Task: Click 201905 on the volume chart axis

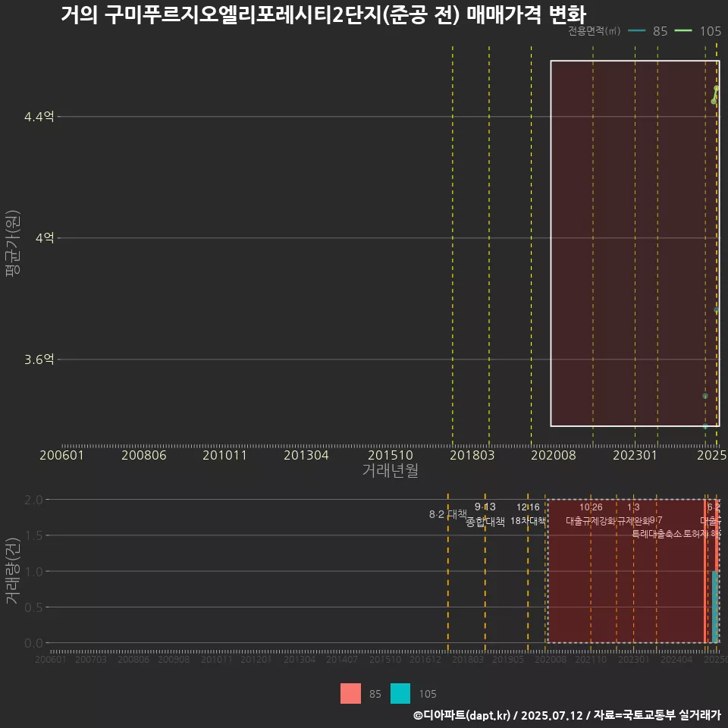Action: [x=508, y=659]
